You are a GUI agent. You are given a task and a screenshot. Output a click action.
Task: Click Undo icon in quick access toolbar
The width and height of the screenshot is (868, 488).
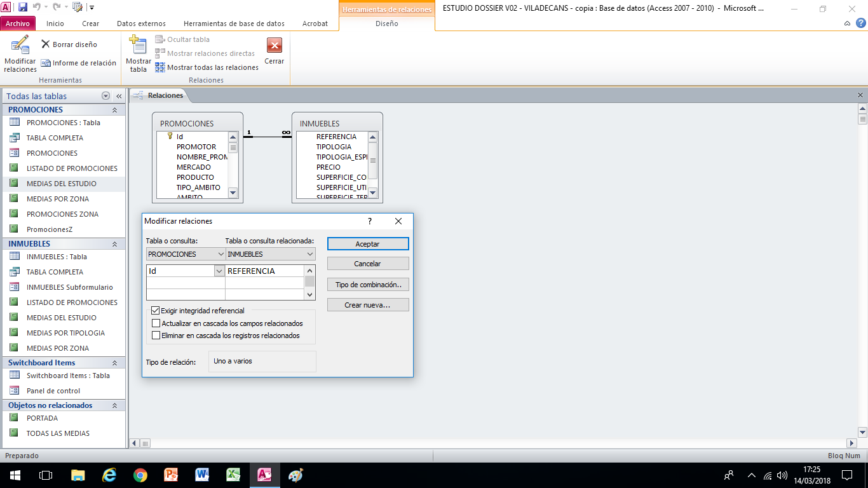click(36, 8)
